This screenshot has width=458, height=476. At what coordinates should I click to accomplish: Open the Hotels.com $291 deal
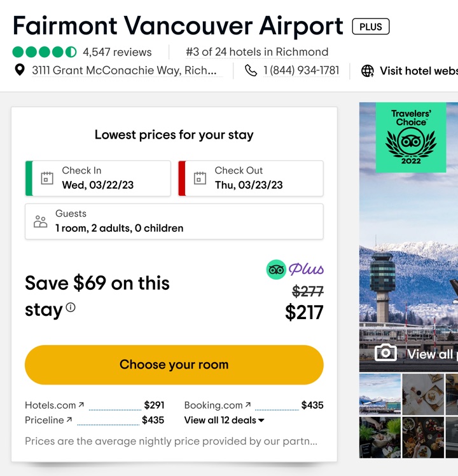[95, 405]
